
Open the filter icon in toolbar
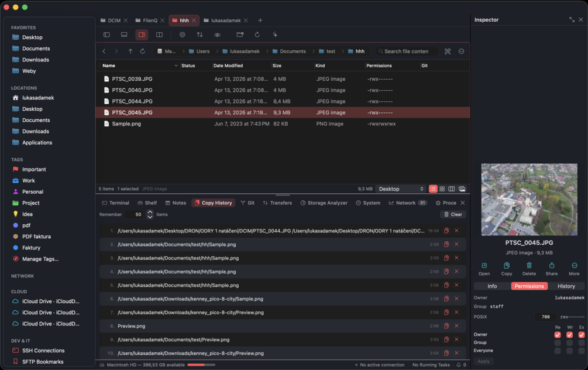182,35
